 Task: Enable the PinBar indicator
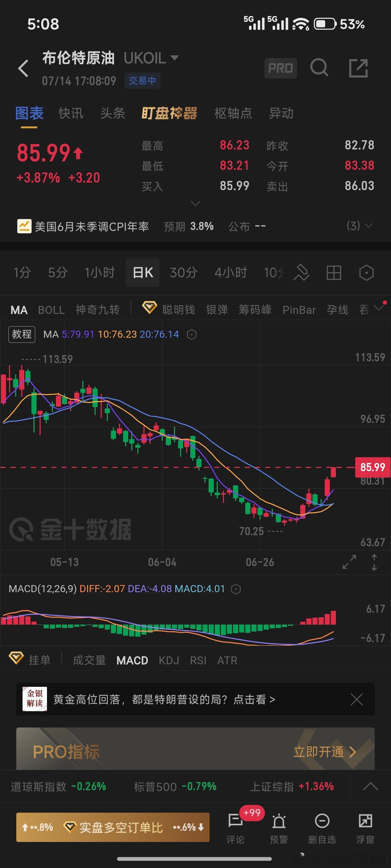pyautogui.click(x=299, y=310)
